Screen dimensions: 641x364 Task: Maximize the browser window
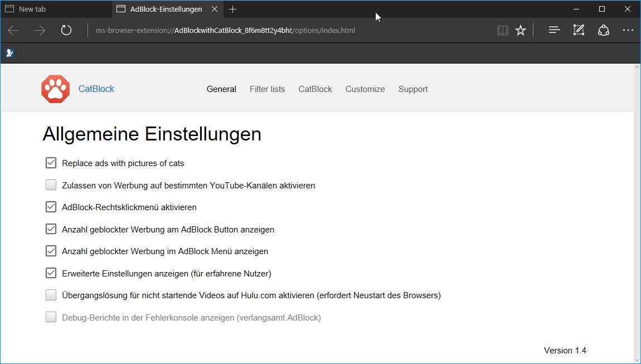tap(602, 9)
